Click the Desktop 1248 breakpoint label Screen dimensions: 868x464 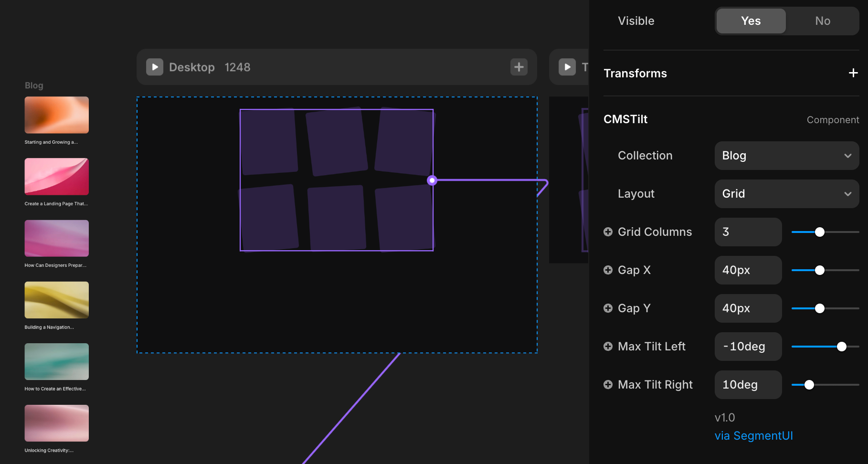[210, 67]
